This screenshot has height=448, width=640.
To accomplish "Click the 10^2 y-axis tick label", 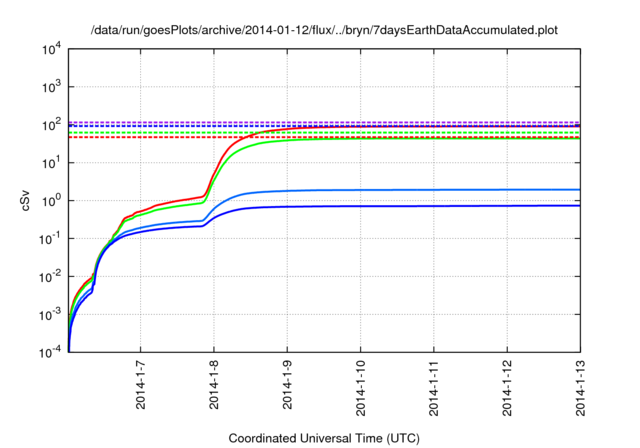I will tap(51, 124).
